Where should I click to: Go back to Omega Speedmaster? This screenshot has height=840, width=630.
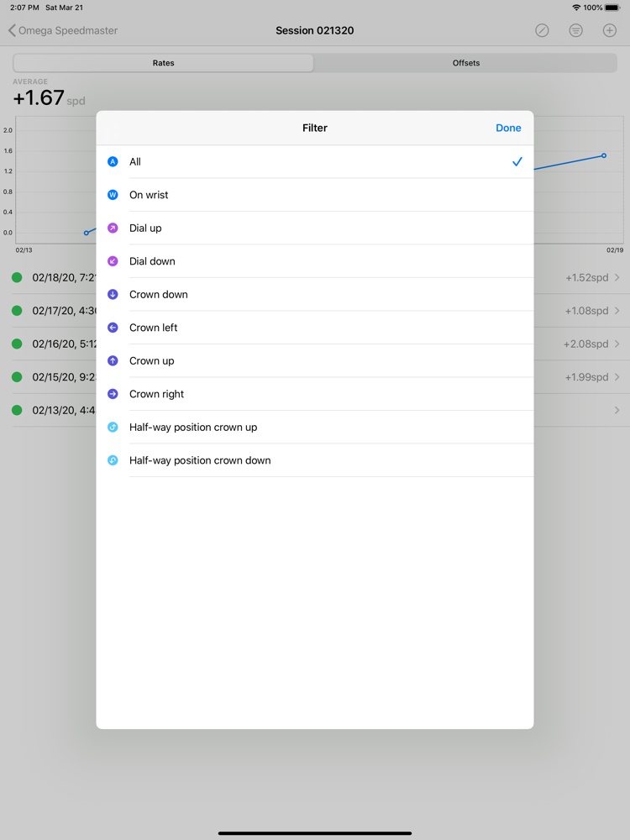coord(63,30)
